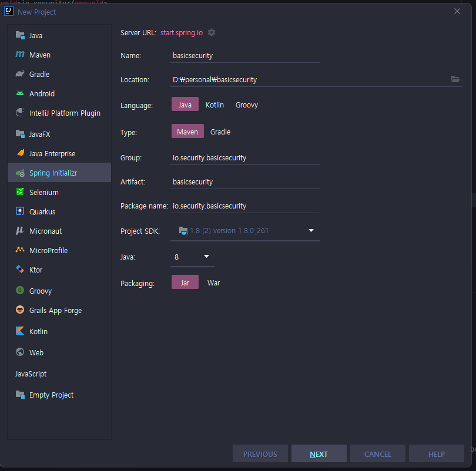Select the JavaFX list label
The width and height of the screenshot is (476, 471).
click(x=39, y=134)
